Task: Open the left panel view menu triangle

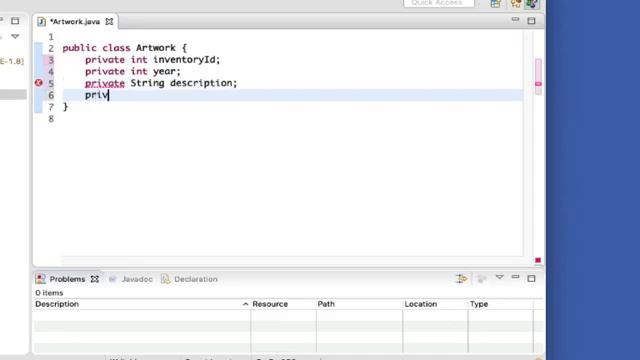Action: pos(15,36)
